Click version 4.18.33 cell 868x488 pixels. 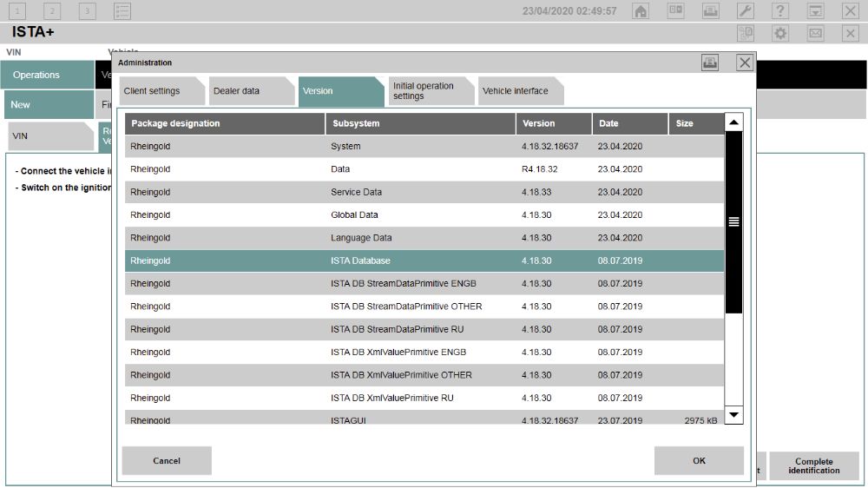(536, 192)
